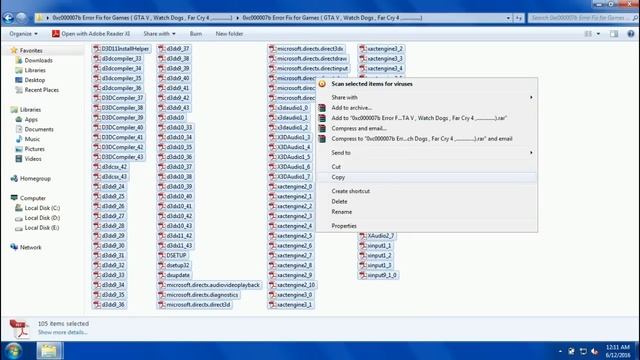
Task: Choose Compress and email... option
Action: pos(427,128)
